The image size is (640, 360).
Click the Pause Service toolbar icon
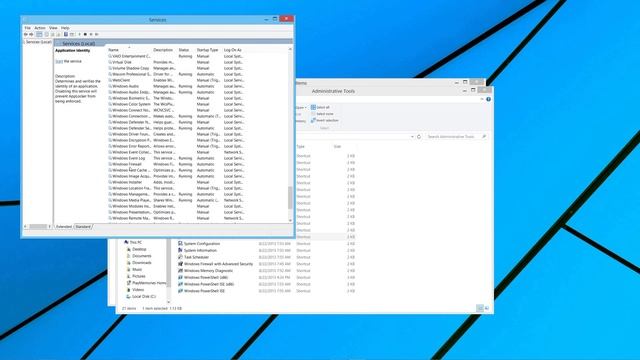tap(91, 34)
